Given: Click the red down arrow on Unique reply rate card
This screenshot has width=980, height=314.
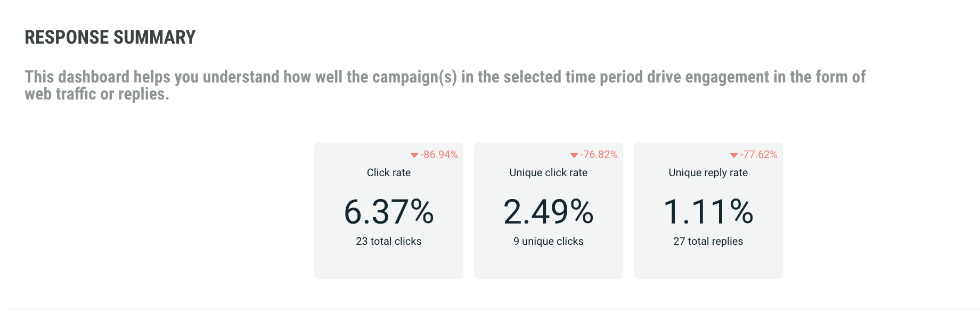Looking at the screenshot, I should 733,155.
